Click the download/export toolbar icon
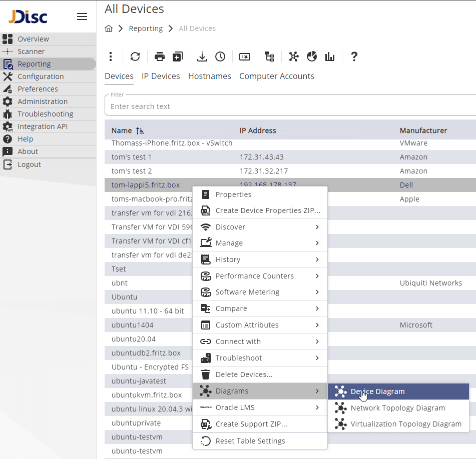 pos(202,56)
